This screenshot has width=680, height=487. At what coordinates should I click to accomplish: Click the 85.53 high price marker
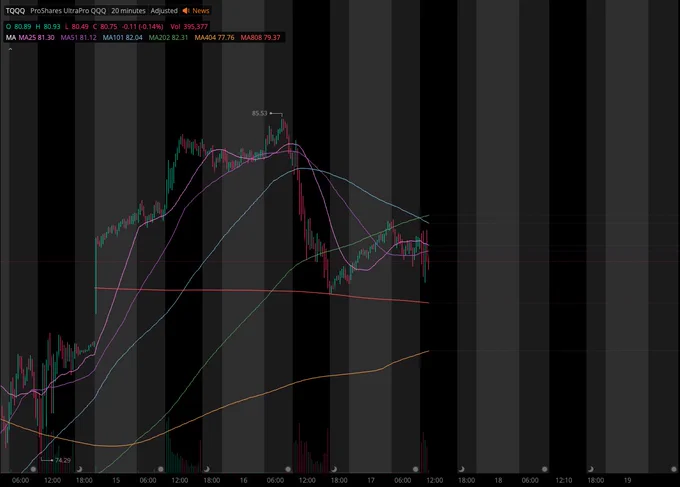point(259,114)
